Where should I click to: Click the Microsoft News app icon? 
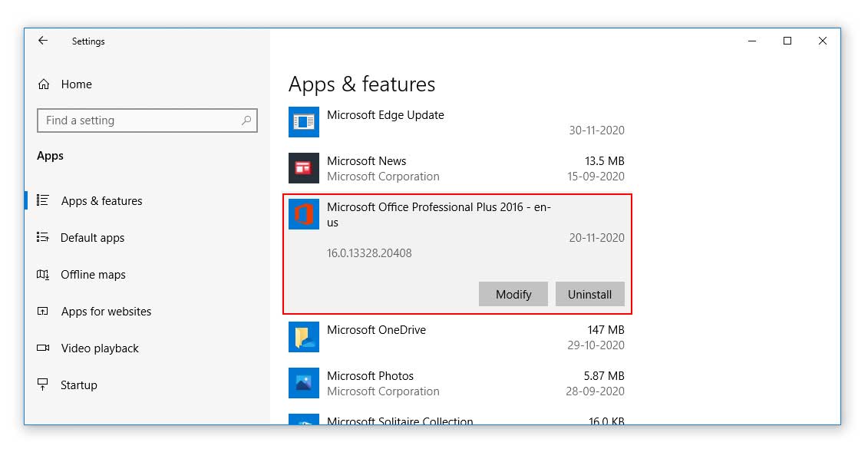pyautogui.click(x=304, y=168)
